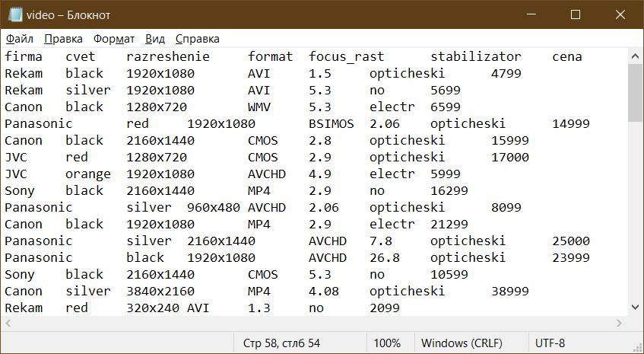Click the 'focus_rast' header word
The image size is (644, 354).
(347, 57)
